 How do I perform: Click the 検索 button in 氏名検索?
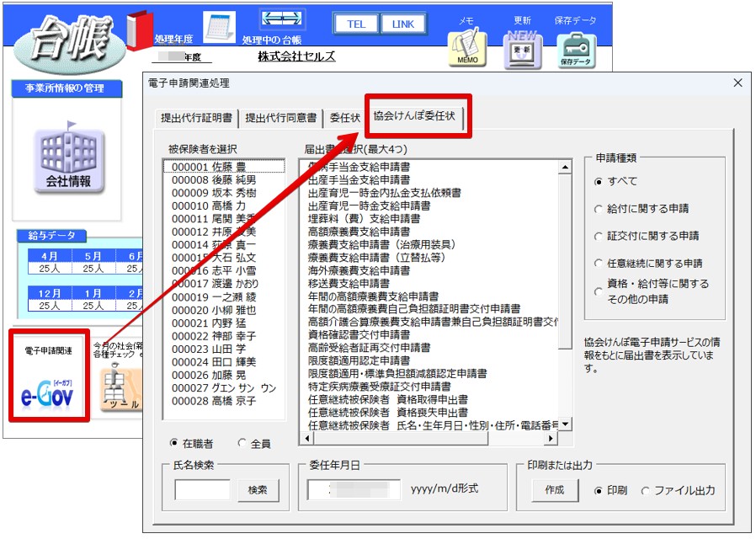coord(258,490)
